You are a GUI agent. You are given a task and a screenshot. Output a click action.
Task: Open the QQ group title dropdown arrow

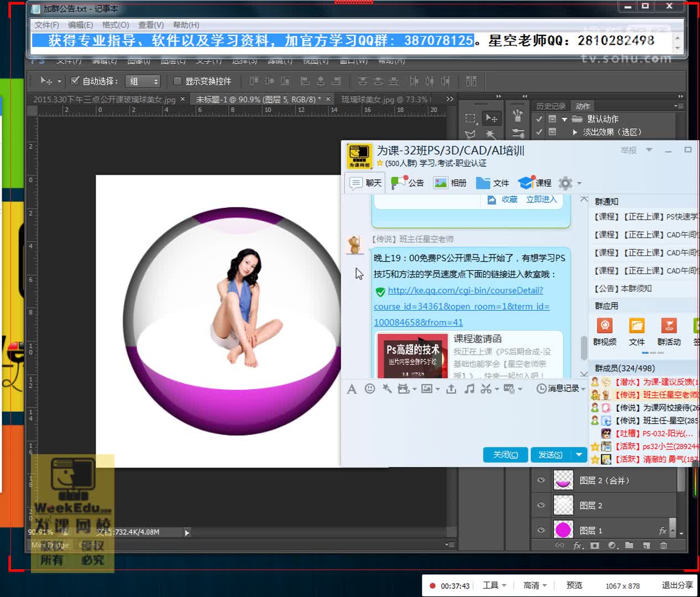coord(649,150)
